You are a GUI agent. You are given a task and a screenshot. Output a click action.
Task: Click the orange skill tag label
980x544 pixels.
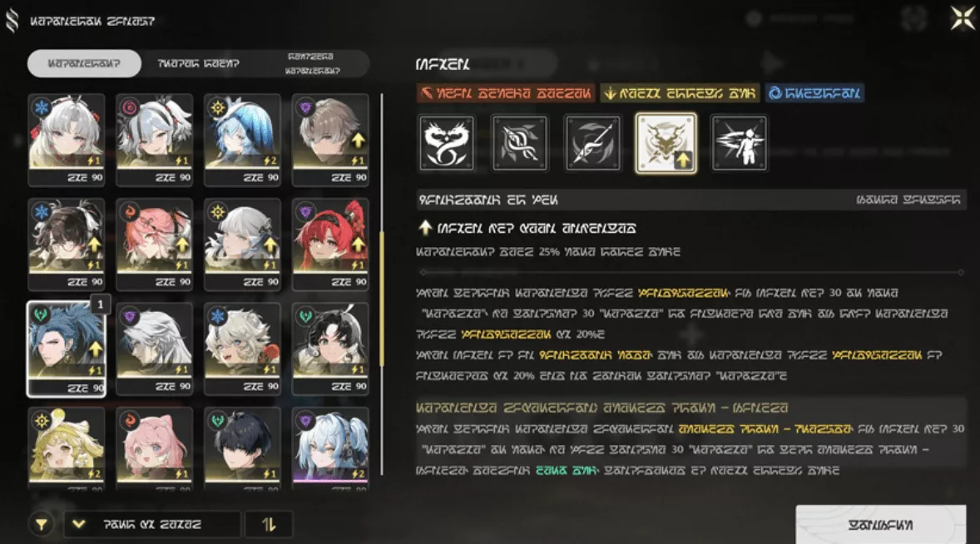[x=507, y=93]
